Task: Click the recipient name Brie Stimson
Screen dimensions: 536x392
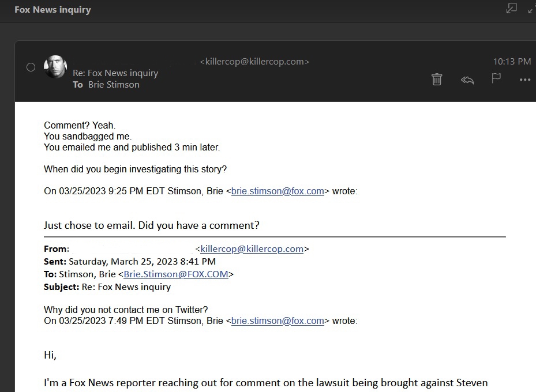Action: [x=114, y=85]
